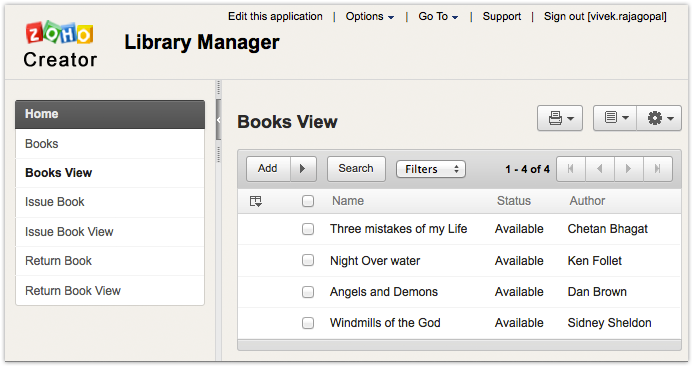Image resolution: width=693 pixels, height=367 pixels.
Task: Go to previous page of records
Action: click(600, 168)
